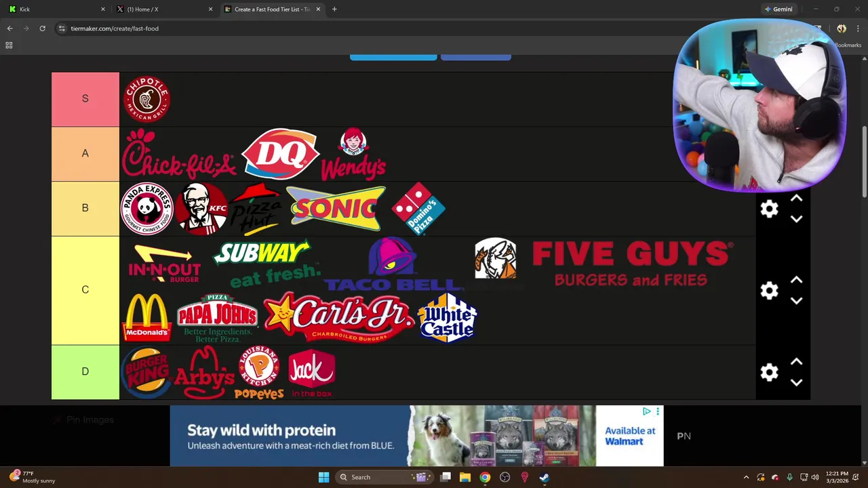Image resolution: width=868 pixels, height=488 pixels.
Task: Open the apps grid in bookmarks bar
Action: click(x=9, y=45)
